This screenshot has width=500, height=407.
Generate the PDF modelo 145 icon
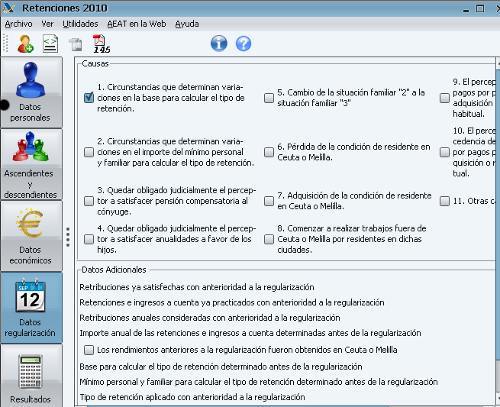point(101,44)
